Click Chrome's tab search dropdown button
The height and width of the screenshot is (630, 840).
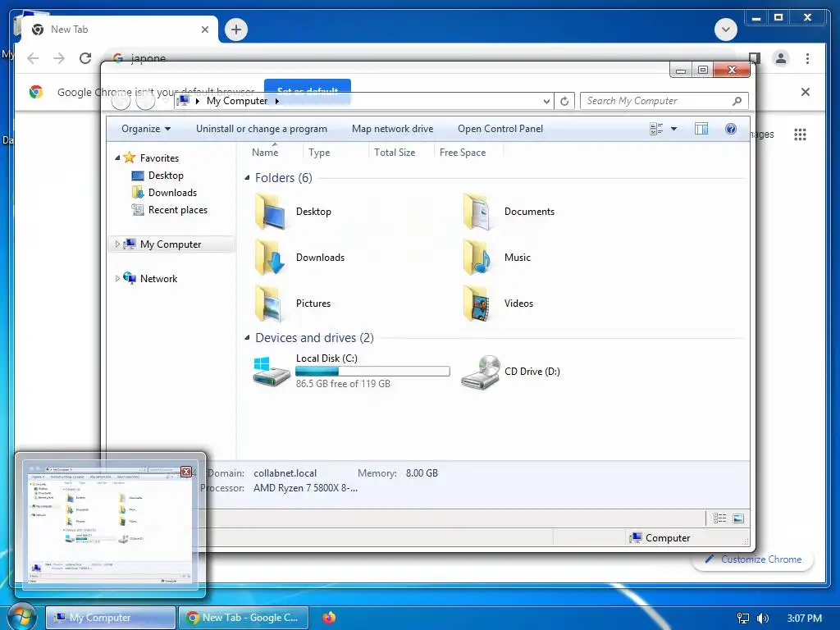(x=725, y=30)
